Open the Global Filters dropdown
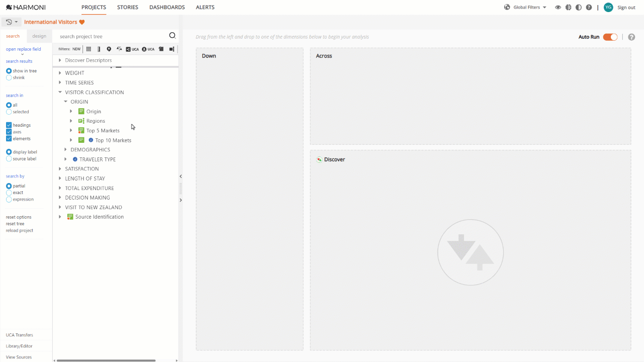Screen dimensions: 644x362 pos(530,8)
